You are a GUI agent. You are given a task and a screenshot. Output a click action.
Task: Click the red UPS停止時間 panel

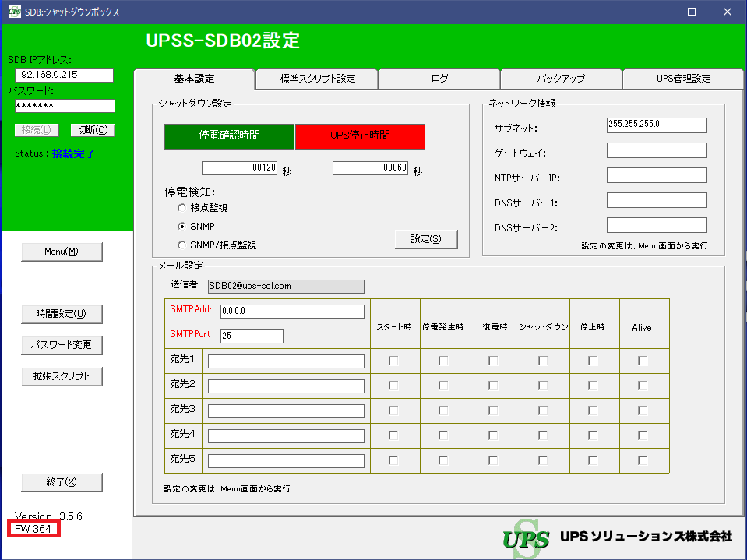pos(360,136)
